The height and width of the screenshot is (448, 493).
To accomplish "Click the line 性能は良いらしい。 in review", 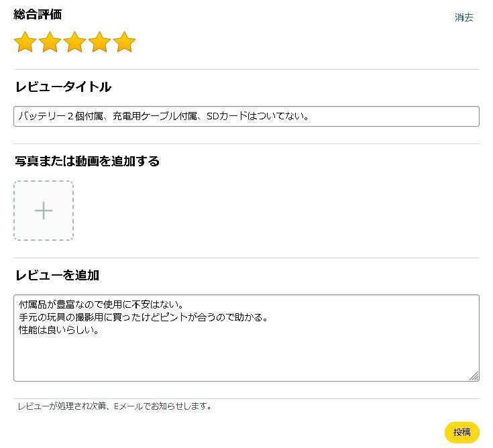I will point(60,330).
